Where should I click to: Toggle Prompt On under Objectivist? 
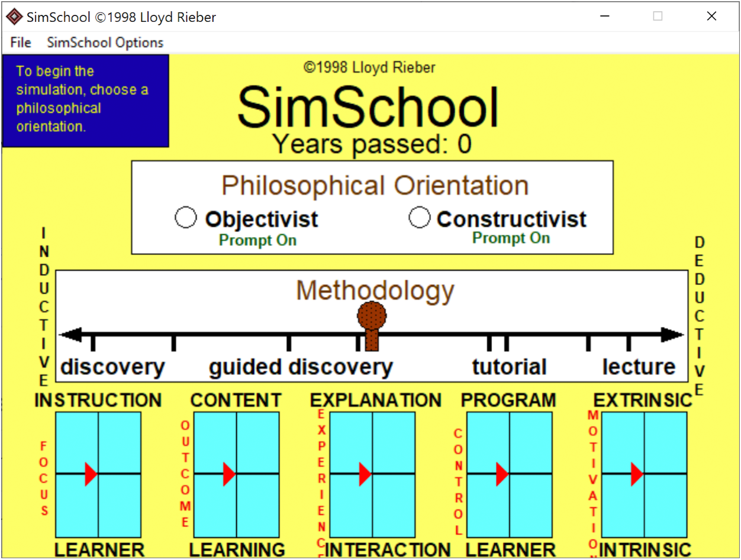[257, 241]
